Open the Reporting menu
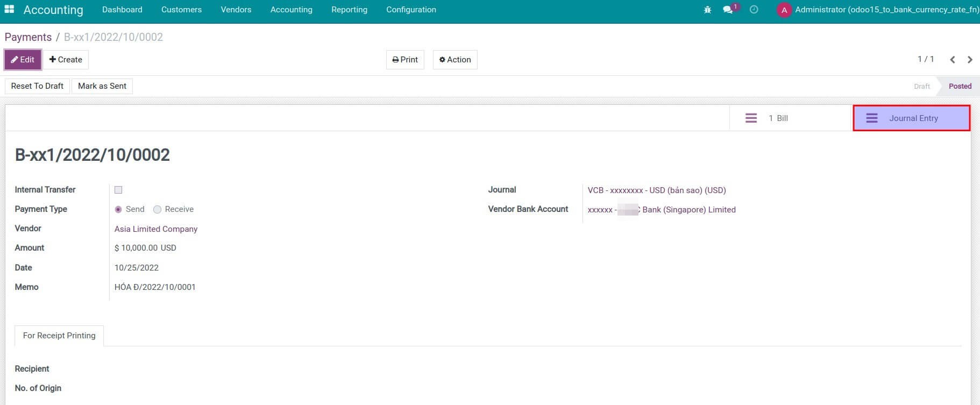 (349, 10)
